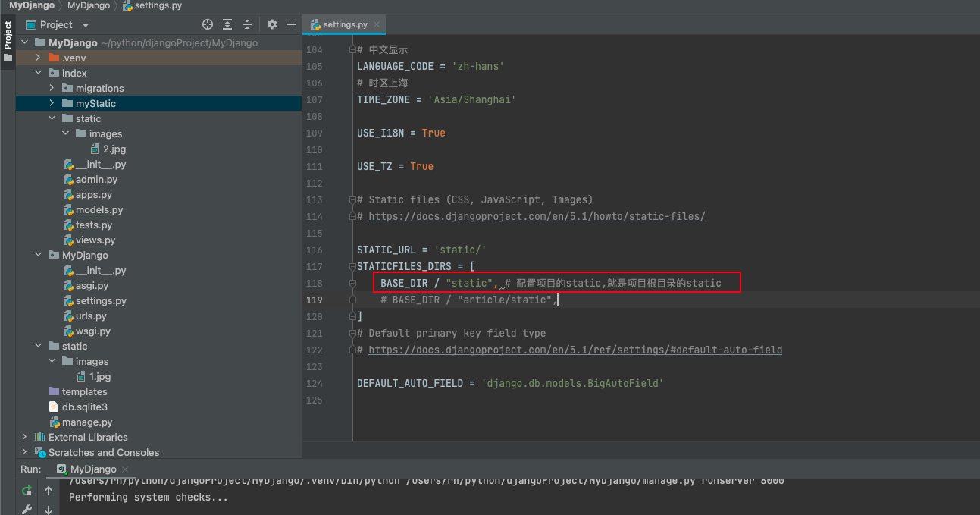Click fold marker at line 113 gutter
Viewport: 980px width, 515px height.
click(x=352, y=199)
